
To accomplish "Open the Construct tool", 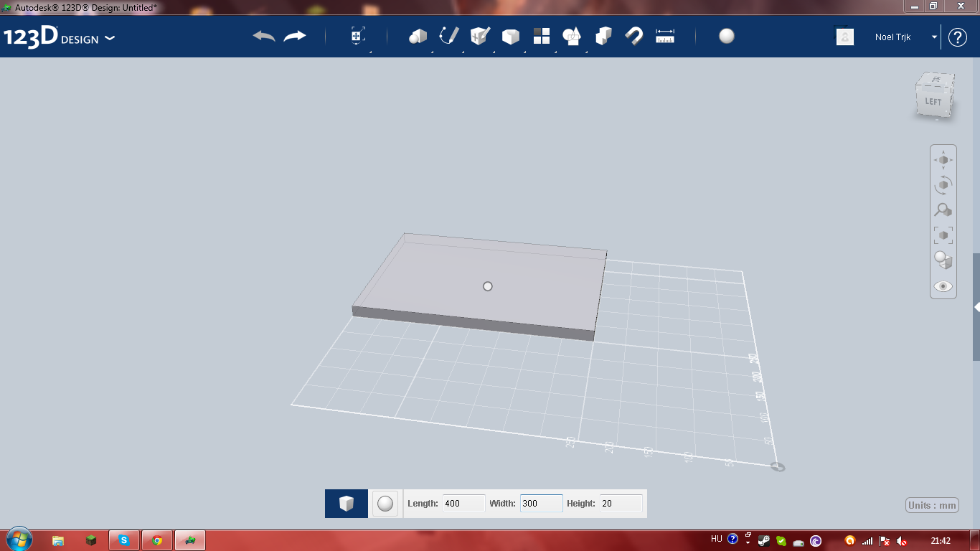I will tap(480, 36).
